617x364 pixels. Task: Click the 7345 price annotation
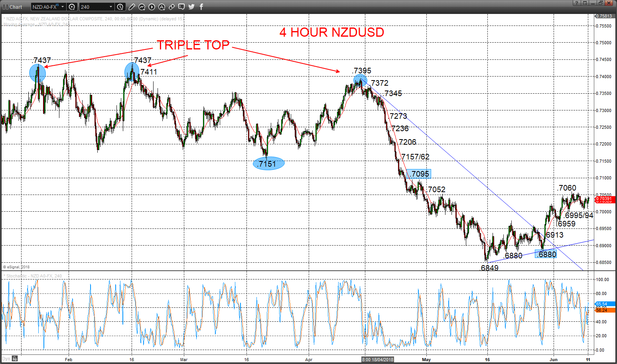pos(393,93)
